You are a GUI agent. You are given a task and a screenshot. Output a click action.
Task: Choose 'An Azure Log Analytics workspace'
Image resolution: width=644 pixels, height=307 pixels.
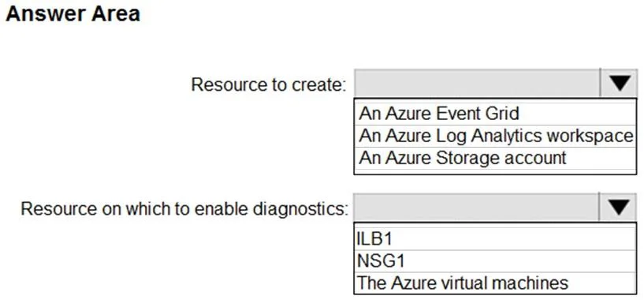click(495, 136)
